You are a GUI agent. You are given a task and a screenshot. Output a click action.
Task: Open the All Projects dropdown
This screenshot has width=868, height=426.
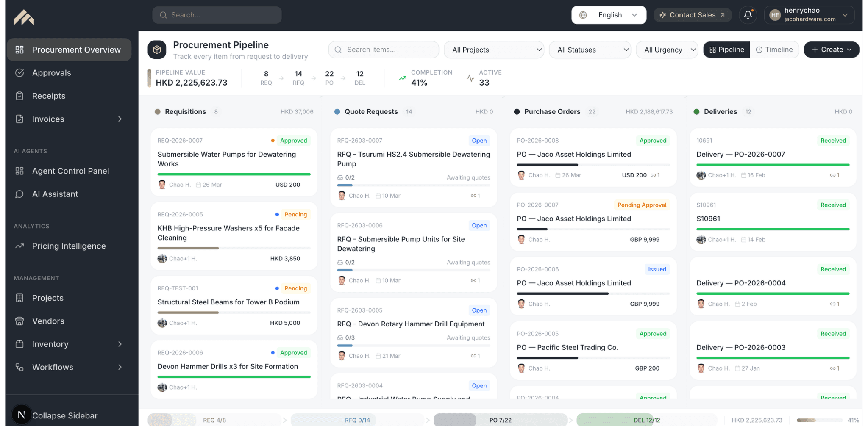coord(494,50)
